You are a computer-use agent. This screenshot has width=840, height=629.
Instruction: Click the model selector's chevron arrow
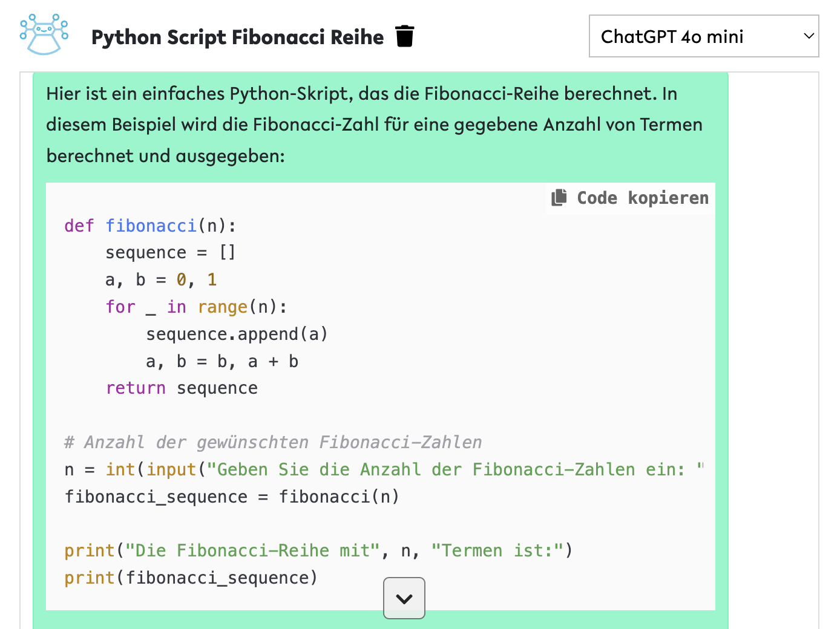click(808, 36)
